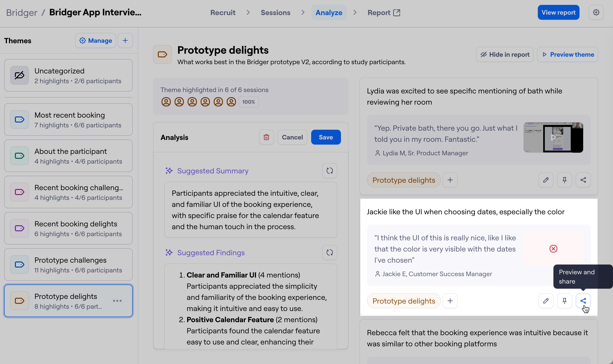This screenshot has height=364, width=613.
Task: Open the Report external link
Action: coord(384,13)
